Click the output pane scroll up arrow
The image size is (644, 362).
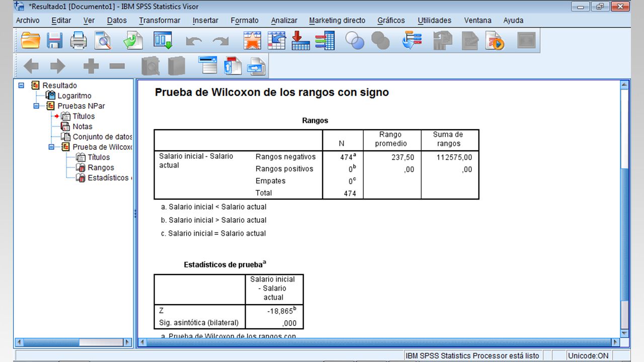(x=624, y=85)
